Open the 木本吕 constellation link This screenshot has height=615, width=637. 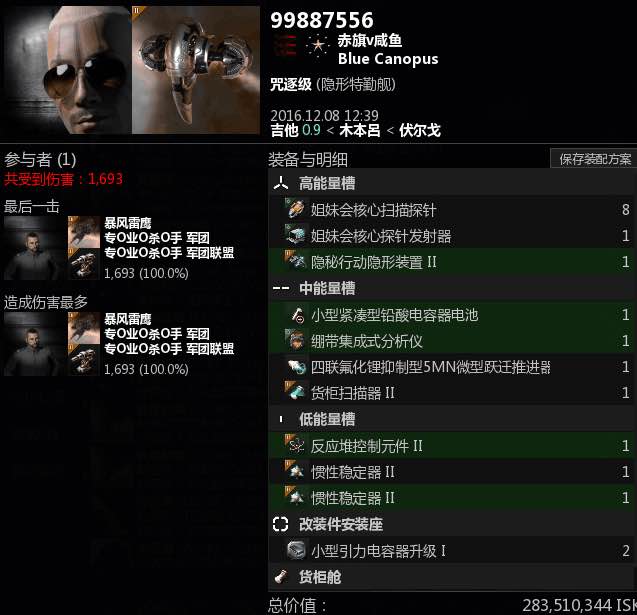(360, 130)
